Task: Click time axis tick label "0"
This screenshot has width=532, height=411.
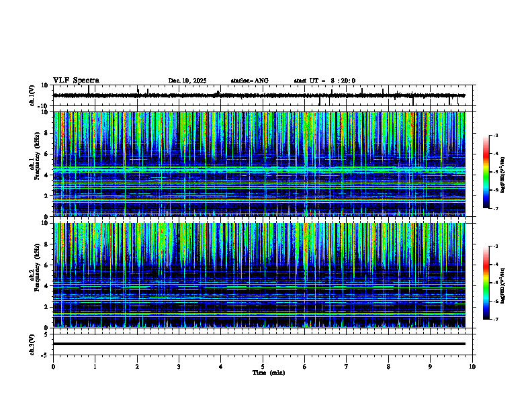Action: point(53,367)
